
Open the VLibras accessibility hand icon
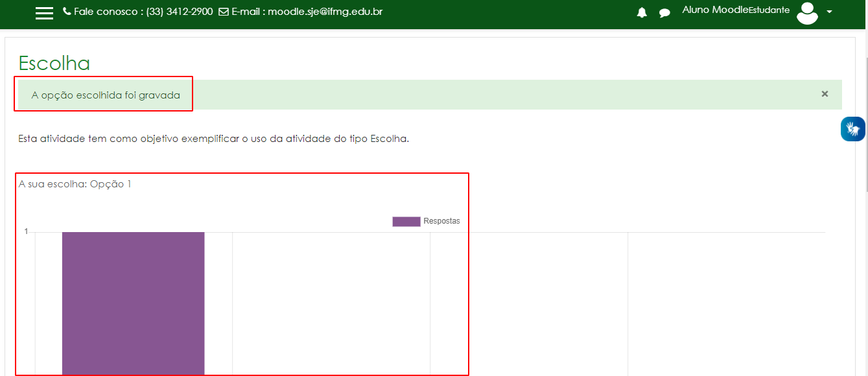(x=852, y=128)
